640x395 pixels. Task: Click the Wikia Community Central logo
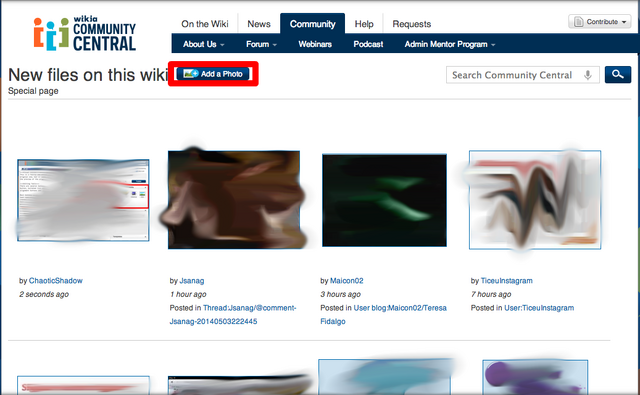tap(85, 33)
